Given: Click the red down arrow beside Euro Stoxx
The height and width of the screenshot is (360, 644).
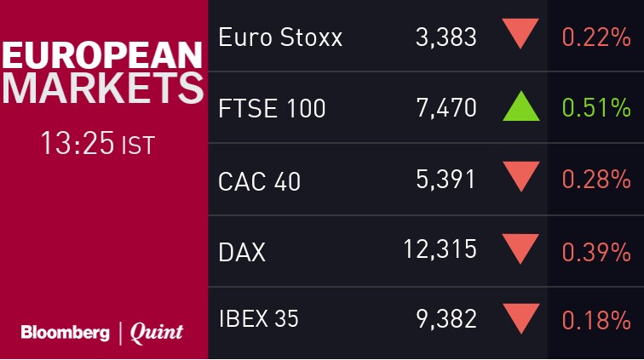Looking at the screenshot, I should 521,36.
